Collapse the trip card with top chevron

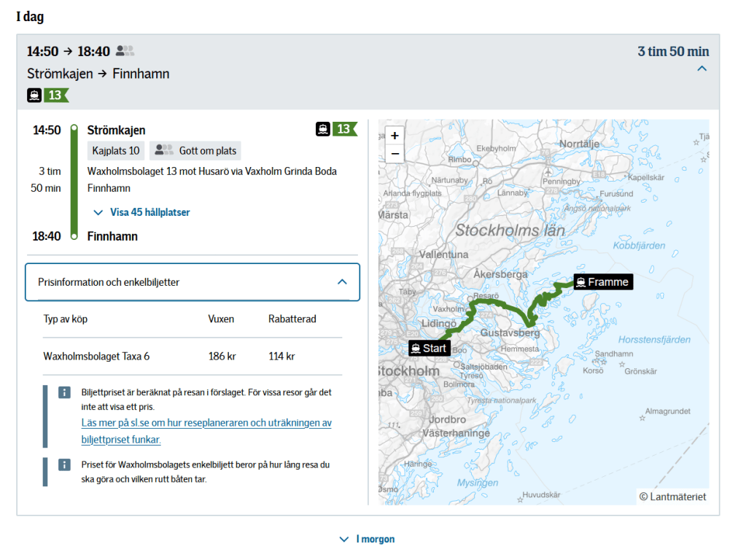(x=702, y=69)
